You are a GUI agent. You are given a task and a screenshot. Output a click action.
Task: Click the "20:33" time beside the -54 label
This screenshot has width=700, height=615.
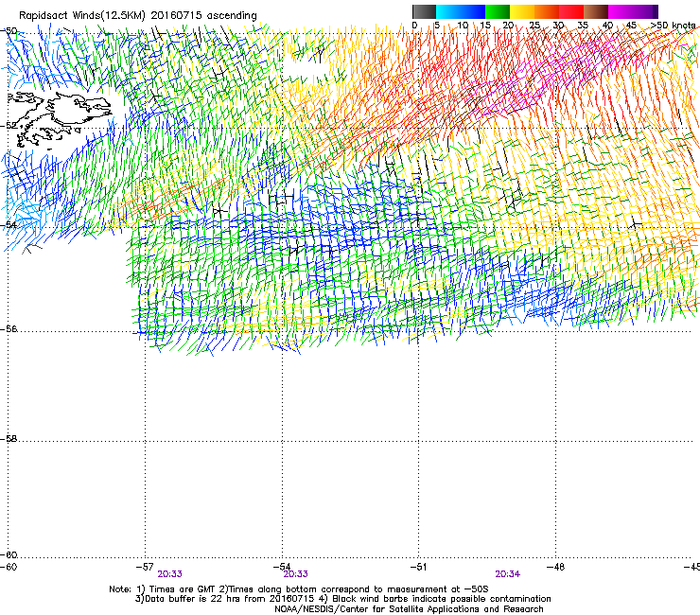pyautogui.click(x=295, y=574)
